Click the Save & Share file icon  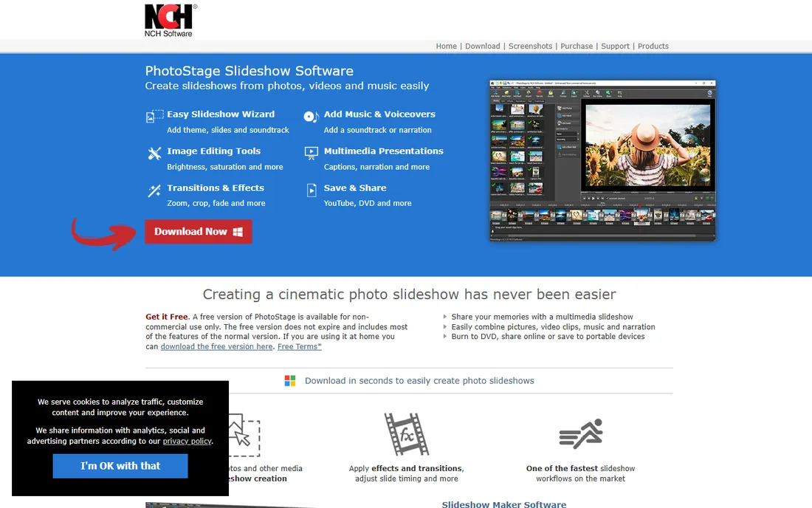[x=312, y=190]
